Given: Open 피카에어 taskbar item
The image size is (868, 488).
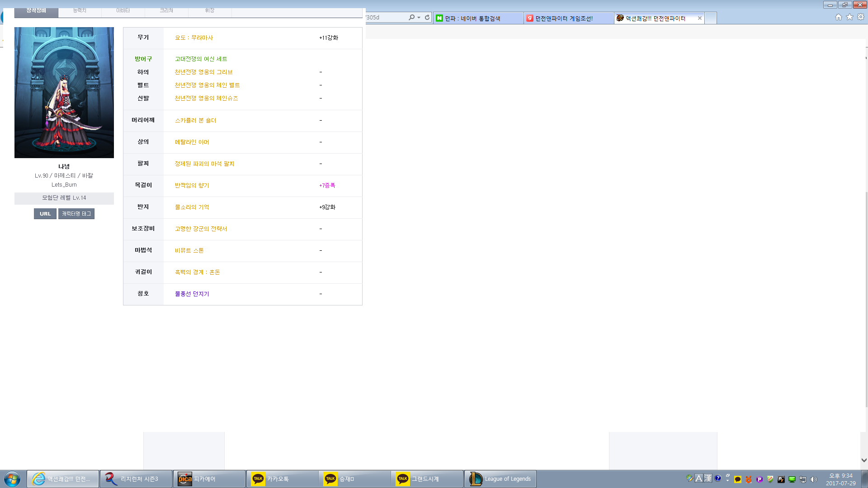Looking at the screenshot, I should 209,479.
